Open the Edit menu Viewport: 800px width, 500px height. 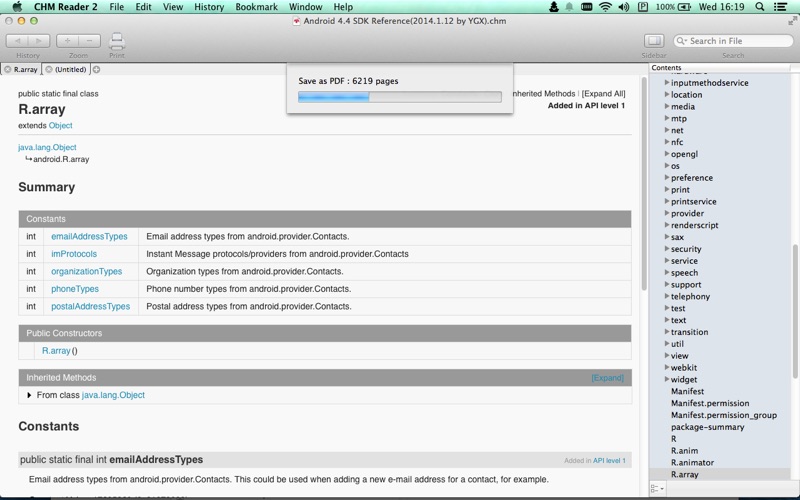click(143, 7)
